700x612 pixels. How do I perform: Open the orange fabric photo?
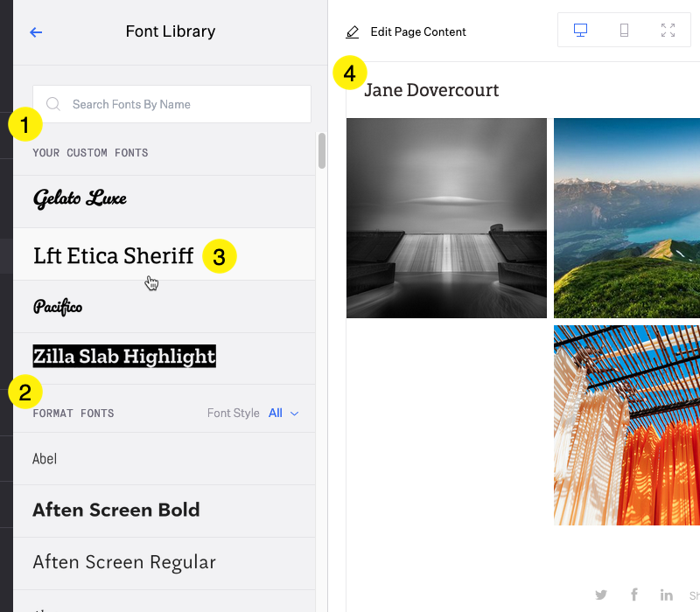click(626, 425)
